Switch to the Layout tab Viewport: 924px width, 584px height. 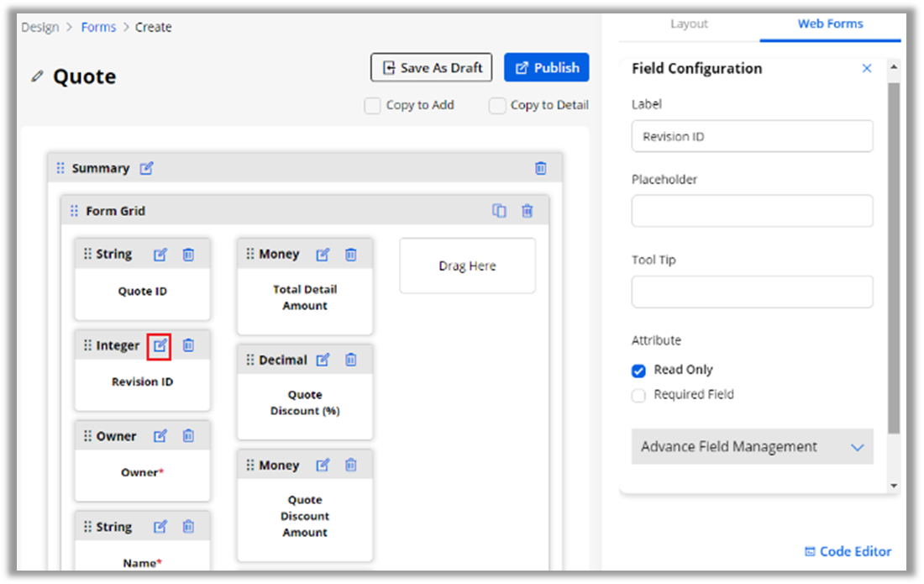click(689, 24)
